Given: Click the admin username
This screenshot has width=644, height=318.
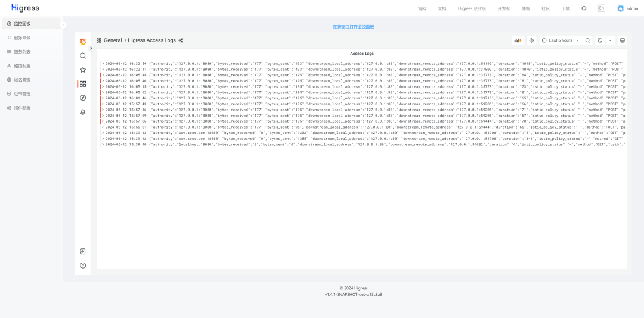Looking at the screenshot, I should coord(632,8).
